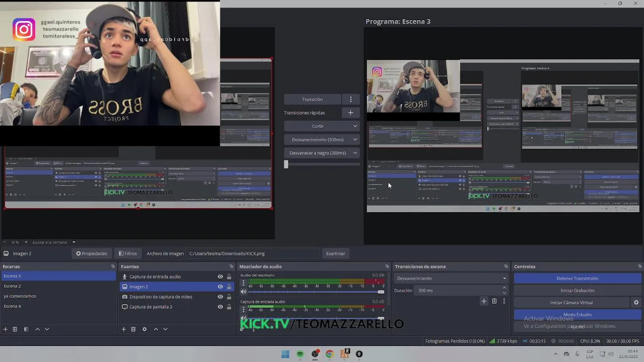This screenshot has width=644, height=362.
Task: Open options menu for Audio del escritorio
Action: coord(244,283)
